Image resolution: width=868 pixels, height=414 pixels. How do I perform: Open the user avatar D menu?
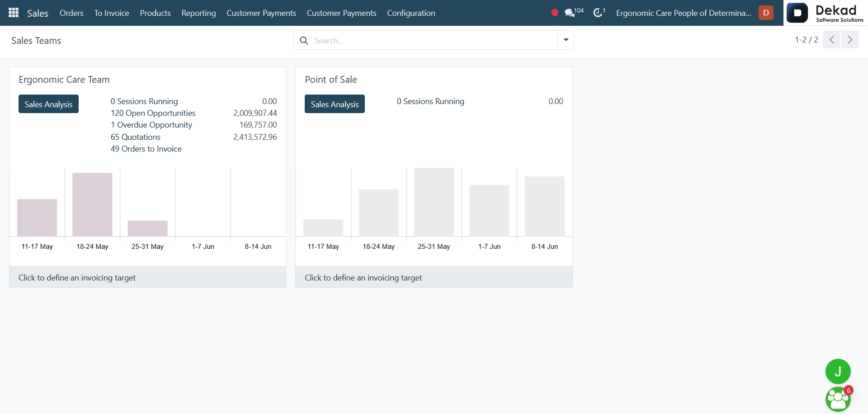pos(766,13)
